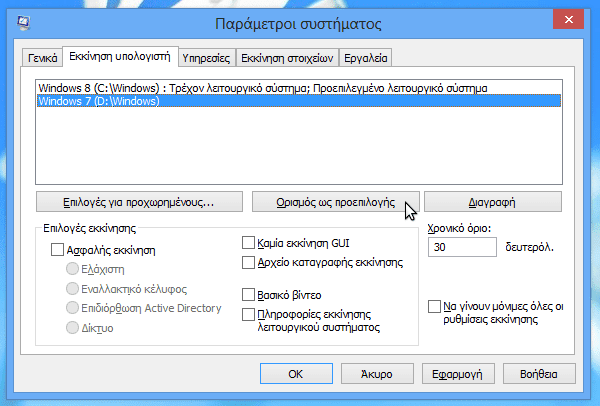Switch to the Εργαλεία tab
Image resolution: width=600 pixels, height=406 pixels.
point(366,58)
